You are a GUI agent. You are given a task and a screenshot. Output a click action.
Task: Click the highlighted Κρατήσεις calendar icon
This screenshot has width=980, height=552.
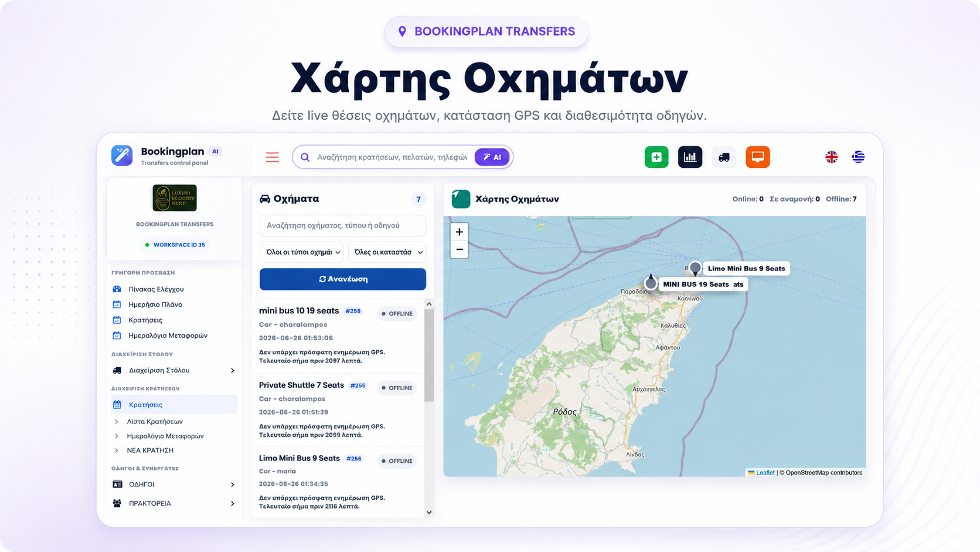(117, 405)
